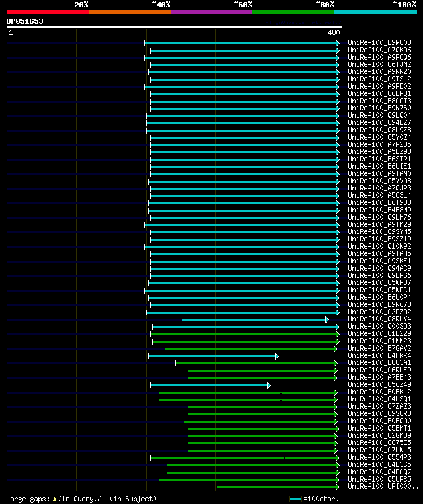Image resolution: width=423 pixels, height=504 pixels.
Task: Click the label UniRef100_Q9LH76
Action: (x=379, y=217)
